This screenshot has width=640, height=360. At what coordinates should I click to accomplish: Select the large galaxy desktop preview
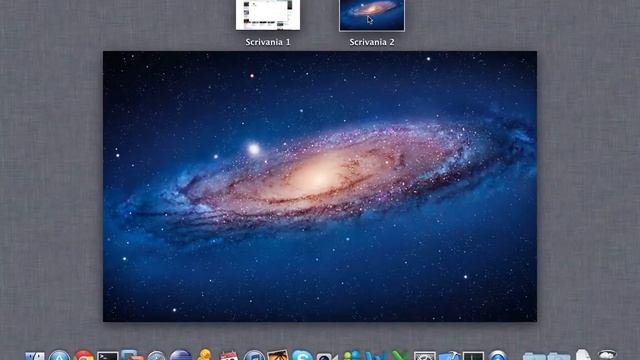point(320,186)
